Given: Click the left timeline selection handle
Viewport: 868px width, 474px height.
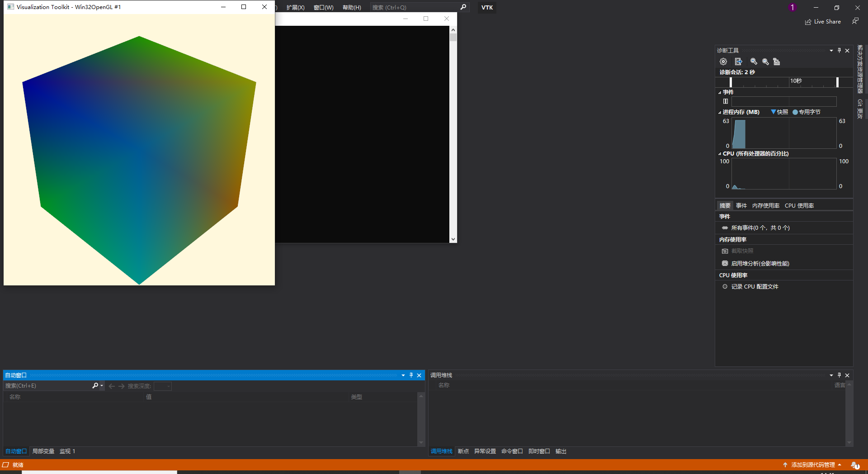Looking at the screenshot, I should pos(731,82).
